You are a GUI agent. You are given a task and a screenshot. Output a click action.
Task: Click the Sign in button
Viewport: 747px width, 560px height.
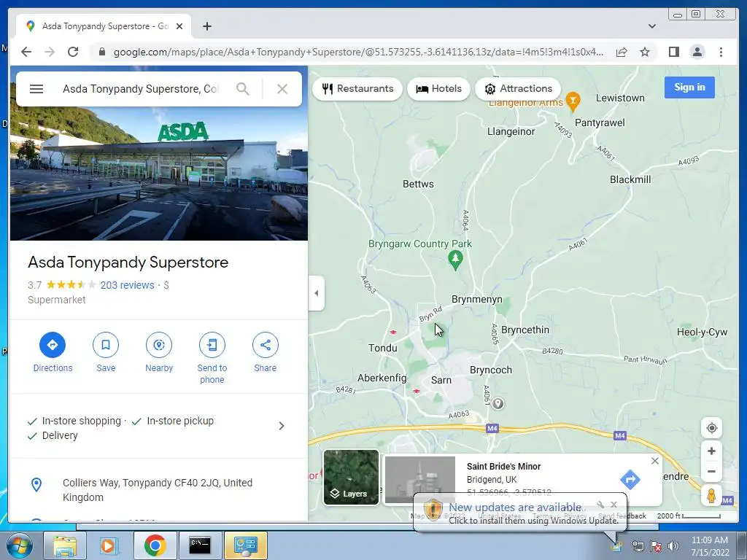point(689,87)
